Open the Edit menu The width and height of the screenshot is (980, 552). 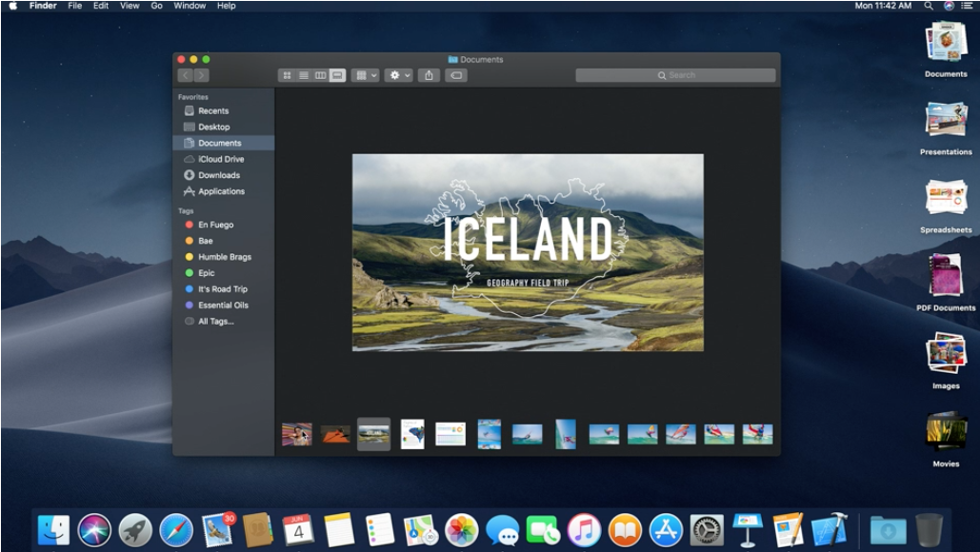coord(101,6)
